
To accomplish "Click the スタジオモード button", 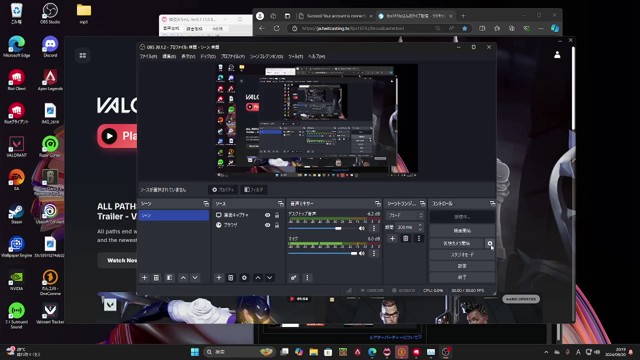I will (x=462, y=255).
